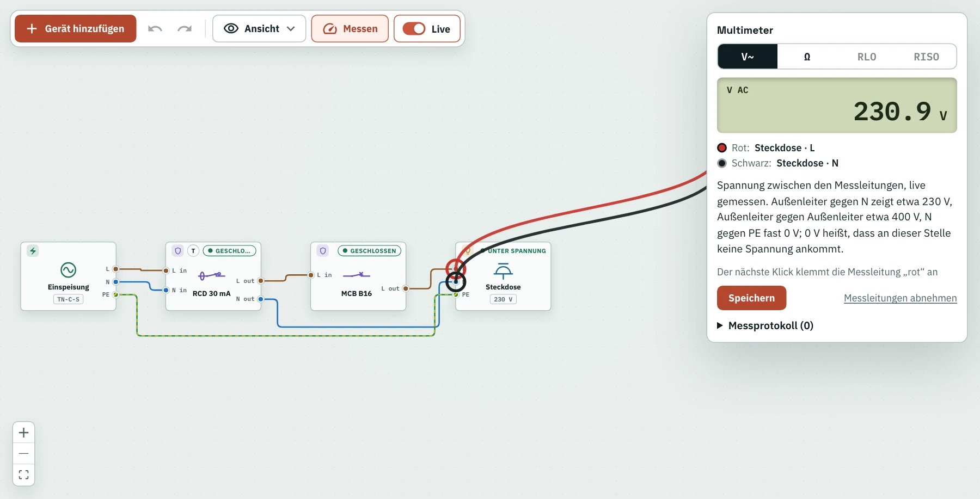Select the AC source symbol in Einspeisung
980x499 pixels.
[68, 270]
